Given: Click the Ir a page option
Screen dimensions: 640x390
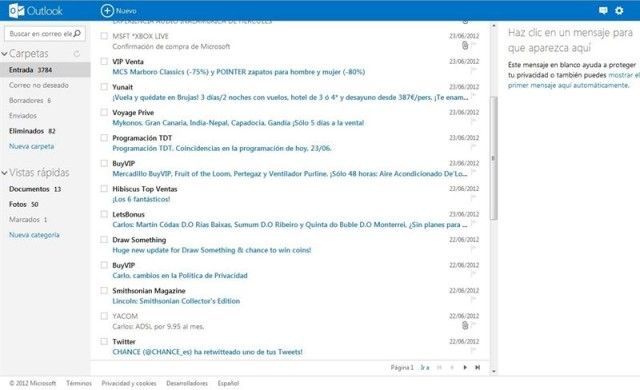Looking at the screenshot, I should click(x=424, y=368).
